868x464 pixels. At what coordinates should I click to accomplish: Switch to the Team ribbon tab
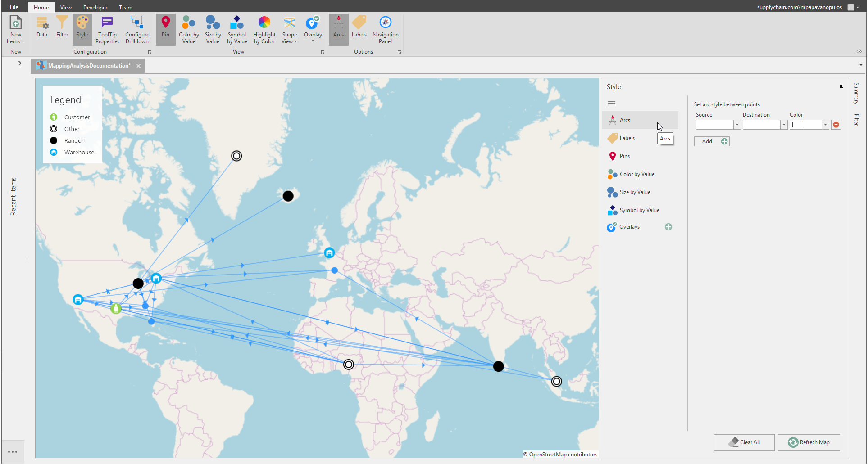pyautogui.click(x=125, y=7)
